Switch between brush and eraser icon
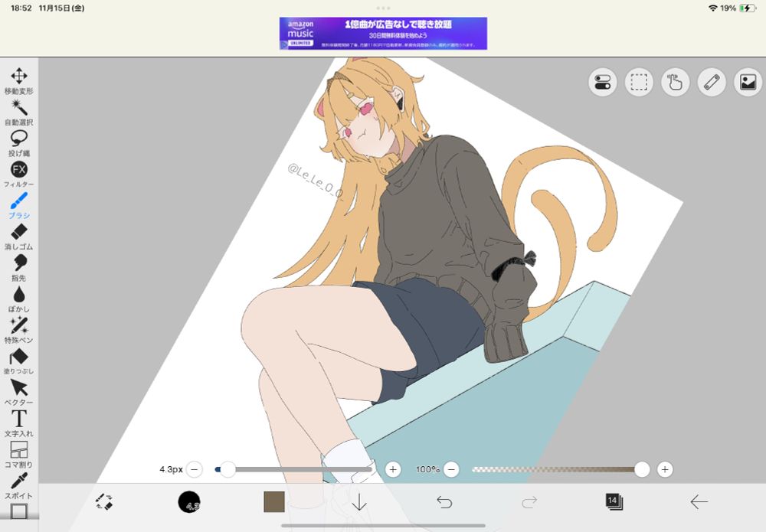The height and width of the screenshot is (532, 766). [104, 501]
